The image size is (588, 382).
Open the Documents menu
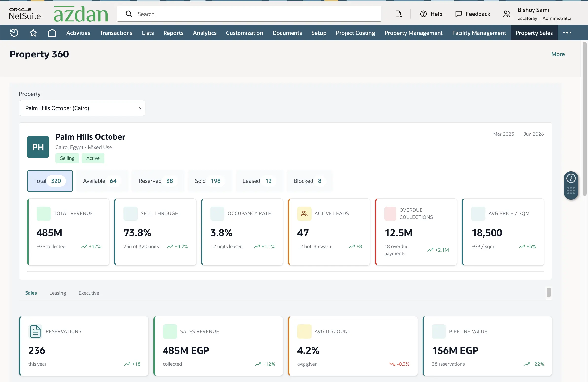(x=287, y=33)
